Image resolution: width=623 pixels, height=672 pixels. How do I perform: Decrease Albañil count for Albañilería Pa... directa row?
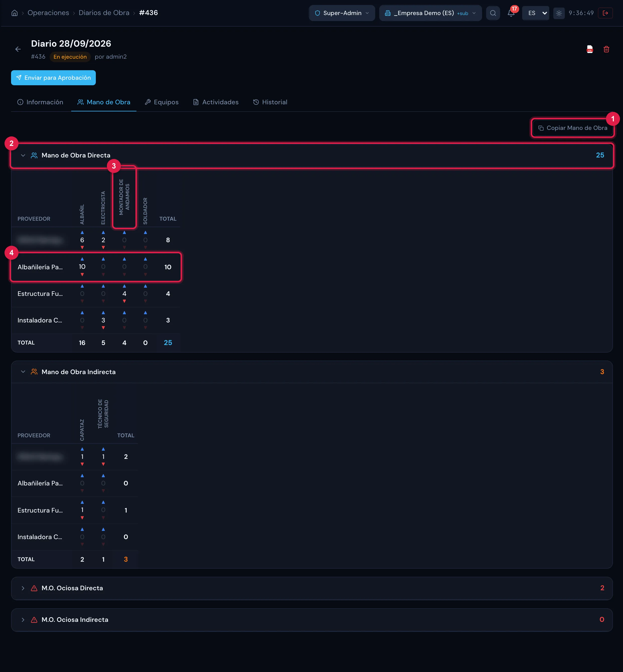pyautogui.click(x=82, y=275)
